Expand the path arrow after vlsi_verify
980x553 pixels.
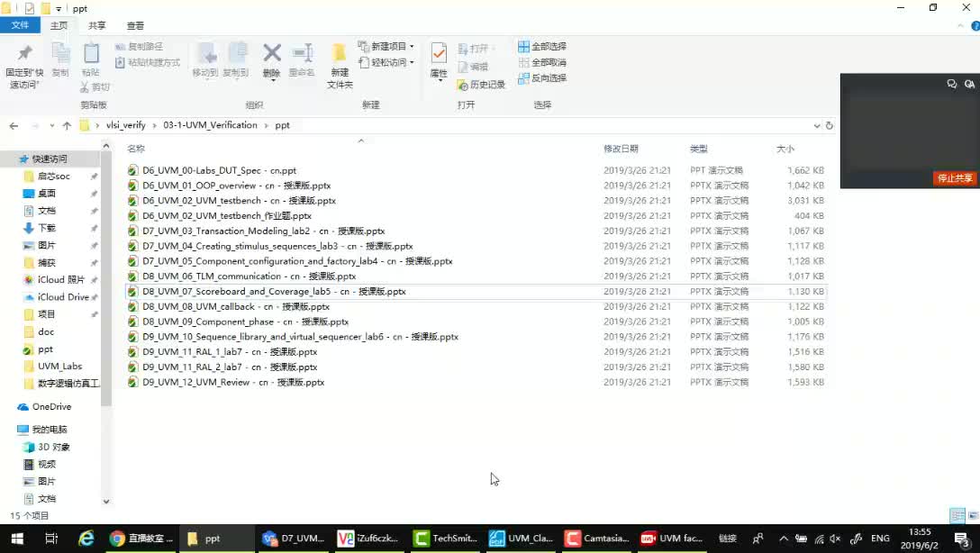pos(154,125)
